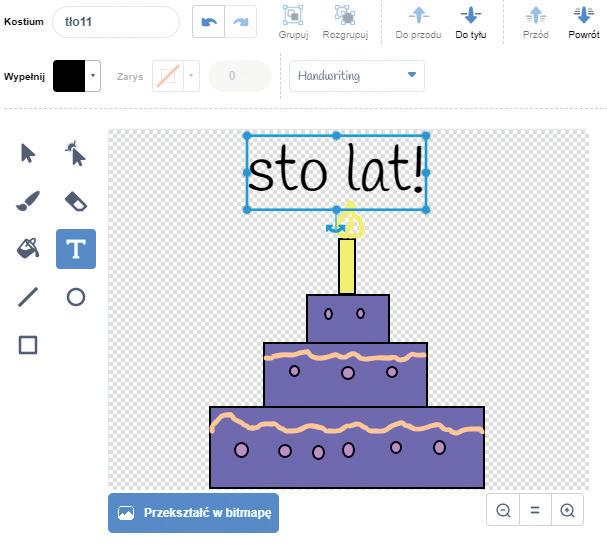Click Przekształć w bitmapę button
Image resolution: width=607 pixels, height=558 pixels.
(x=193, y=513)
